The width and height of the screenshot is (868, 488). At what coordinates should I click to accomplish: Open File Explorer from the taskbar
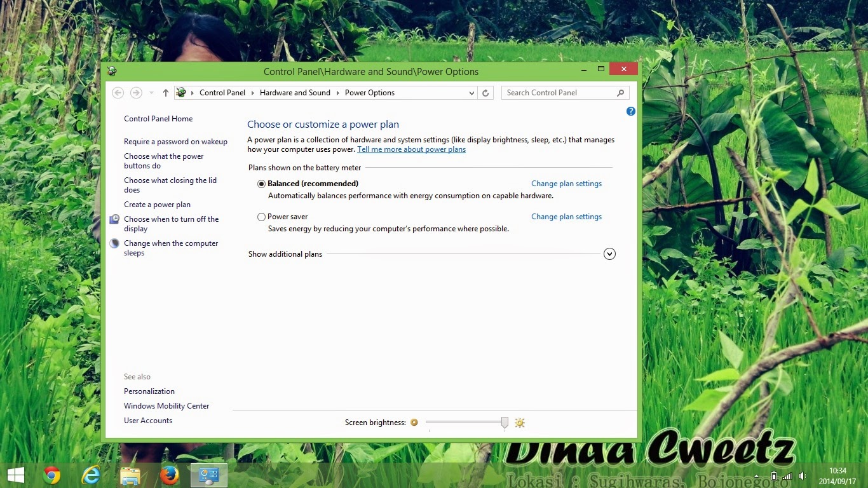pos(130,475)
